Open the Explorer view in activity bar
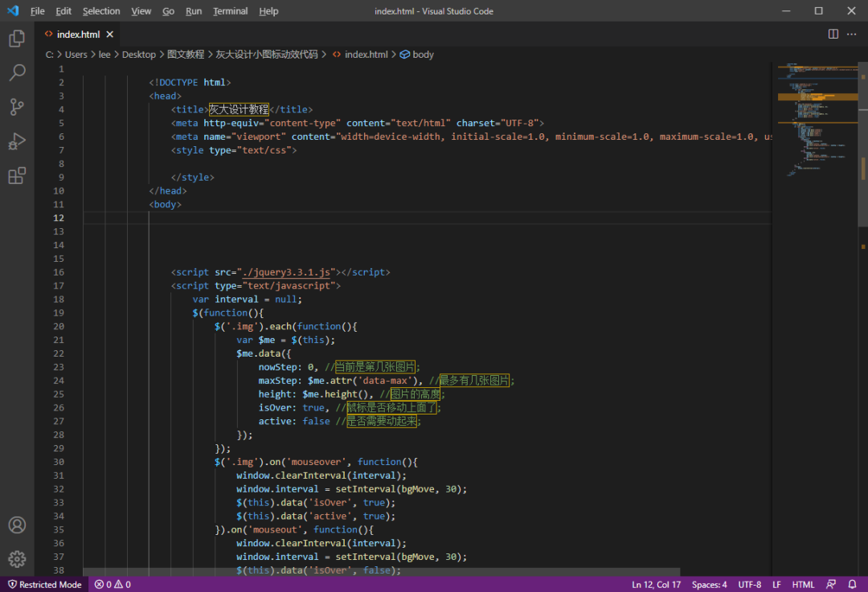This screenshot has height=592, width=868. coord(17,38)
